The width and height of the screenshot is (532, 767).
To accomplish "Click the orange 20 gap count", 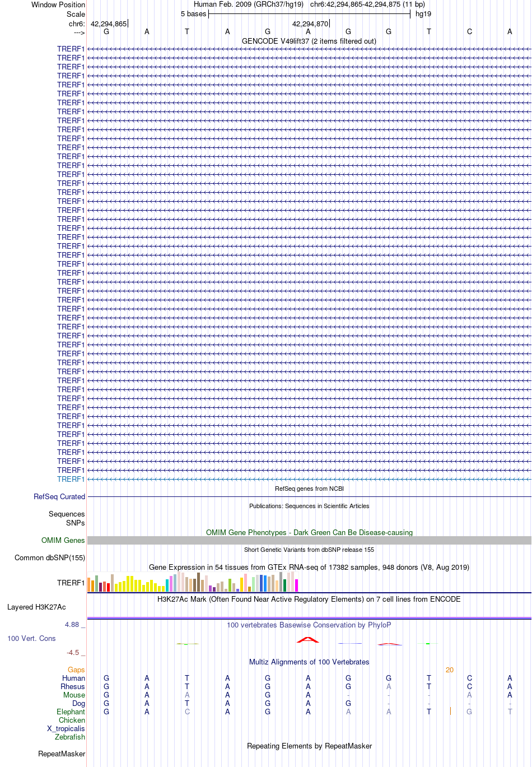I will point(450,670).
